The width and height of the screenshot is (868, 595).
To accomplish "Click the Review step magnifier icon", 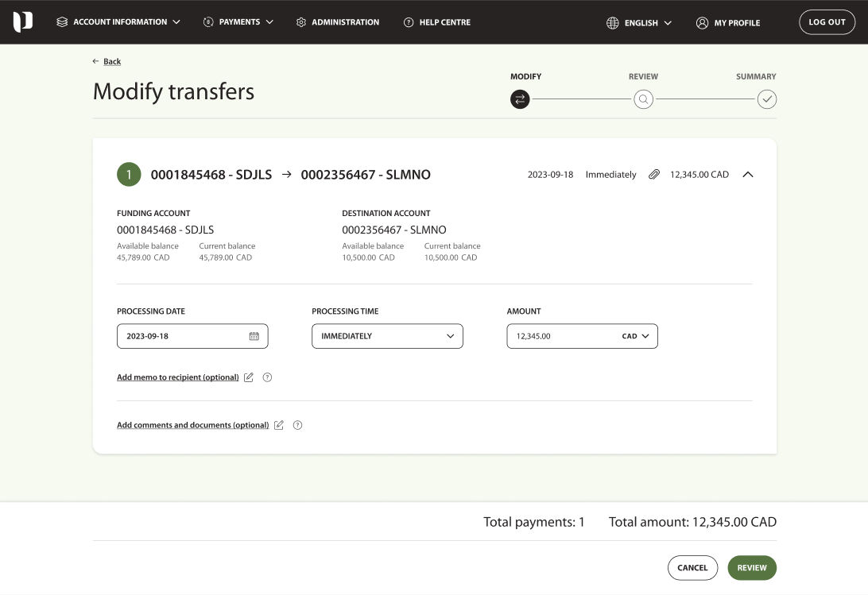I will [643, 99].
